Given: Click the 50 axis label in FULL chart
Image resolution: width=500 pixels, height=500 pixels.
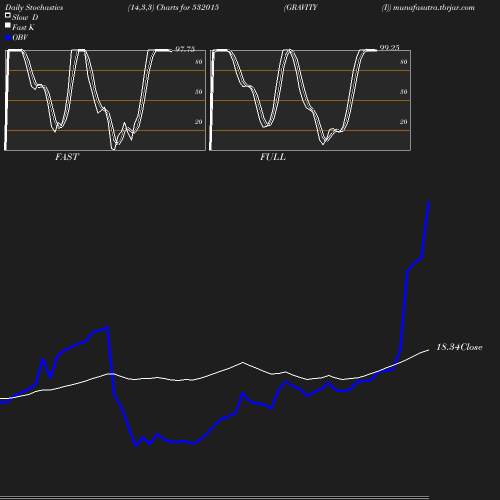Looking at the screenshot, I should (x=404, y=92).
